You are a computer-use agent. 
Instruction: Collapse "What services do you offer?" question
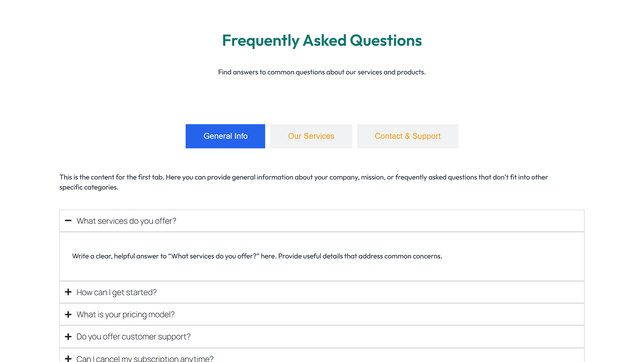tap(126, 221)
